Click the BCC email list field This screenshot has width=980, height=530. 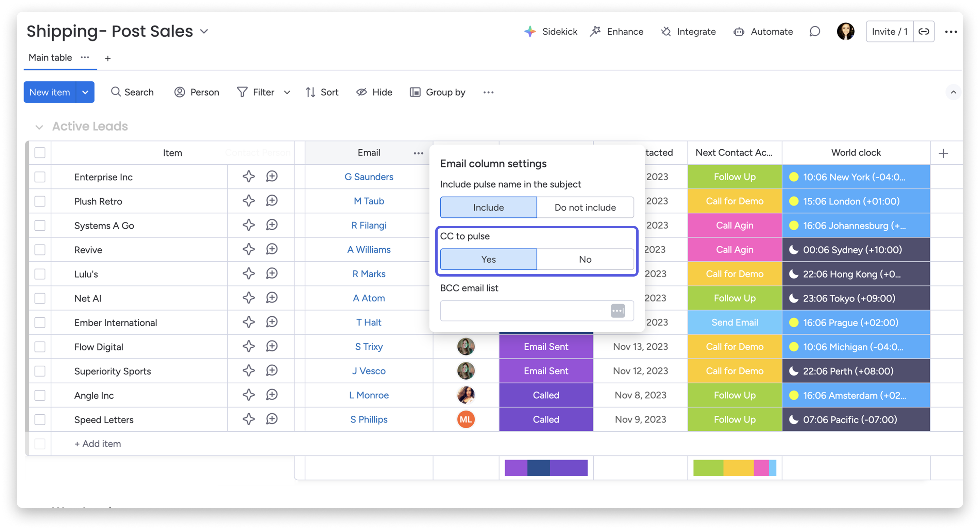click(525, 311)
